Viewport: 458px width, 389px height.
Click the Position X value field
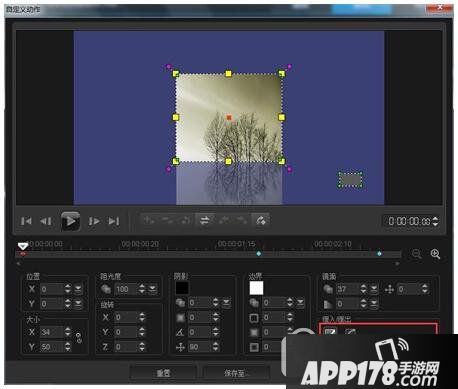pyautogui.click(x=52, y=289)
